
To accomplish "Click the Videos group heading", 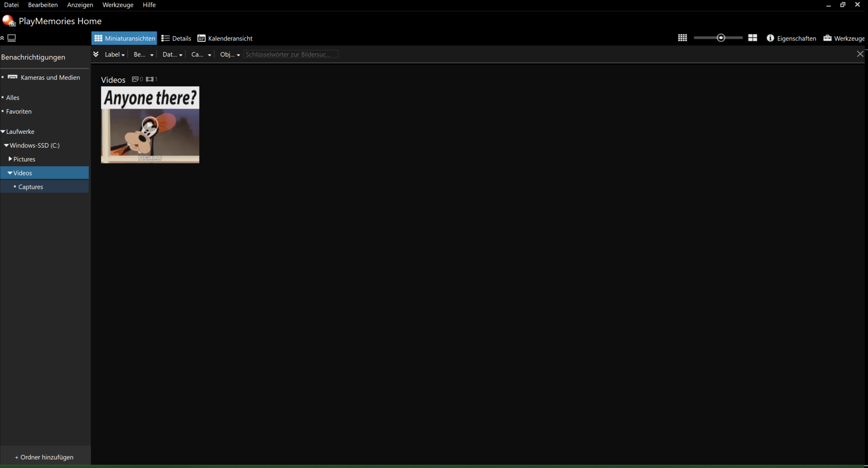I will (x=113, y=80).
